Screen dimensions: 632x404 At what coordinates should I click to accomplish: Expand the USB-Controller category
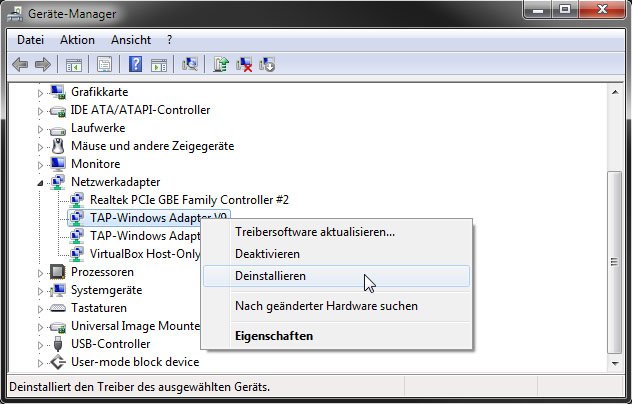40,345
